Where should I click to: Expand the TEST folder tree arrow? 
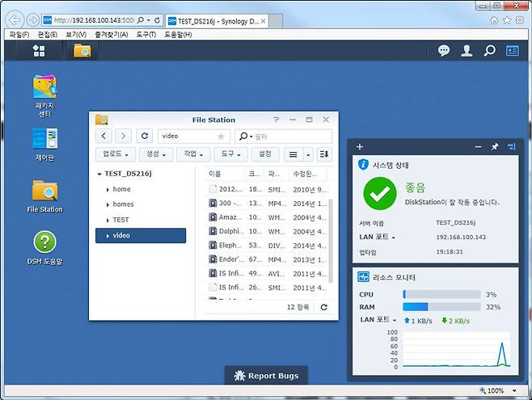[108, 221]
